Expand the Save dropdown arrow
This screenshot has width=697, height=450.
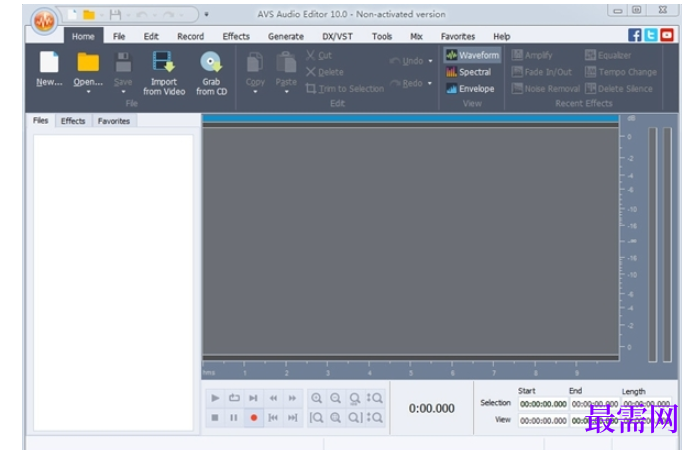tap(123, 92)
